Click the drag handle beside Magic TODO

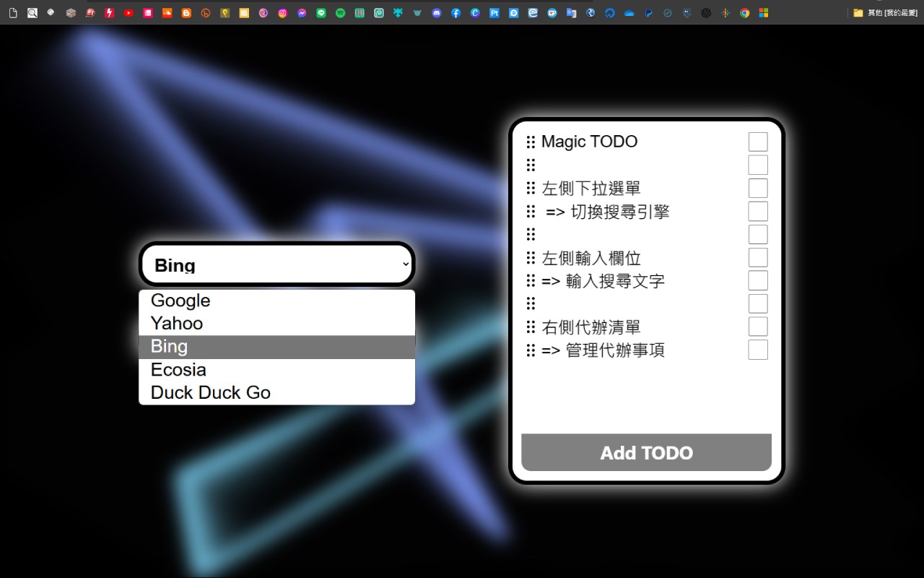(531, 142)
